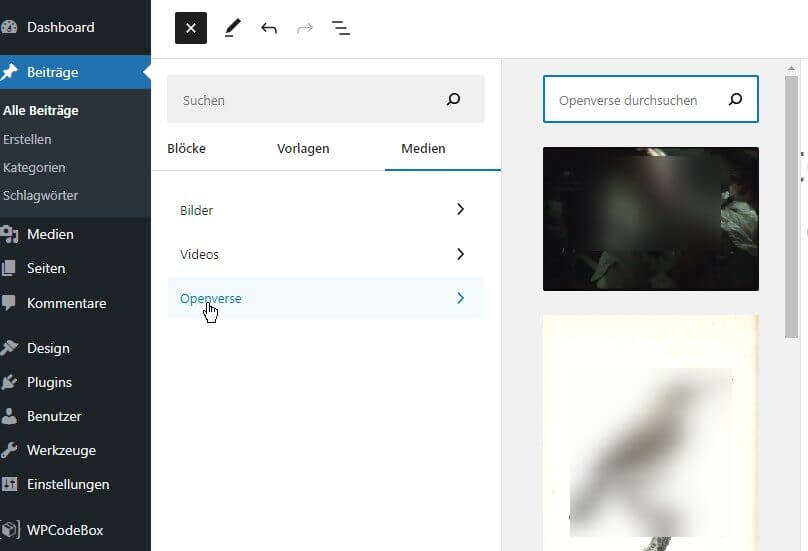This screenshot has height=551, width=808.
Task: Open Document overview list icon
Action: coord(341,28)
